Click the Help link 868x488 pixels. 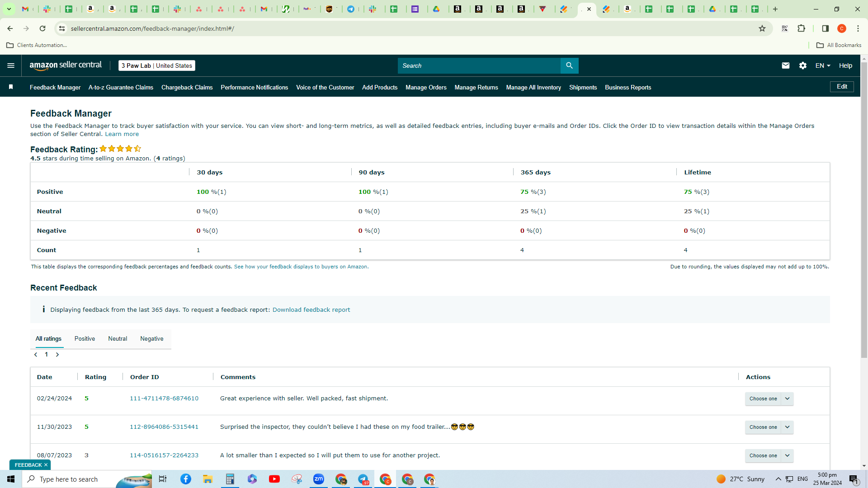click(x=845, y=66)
